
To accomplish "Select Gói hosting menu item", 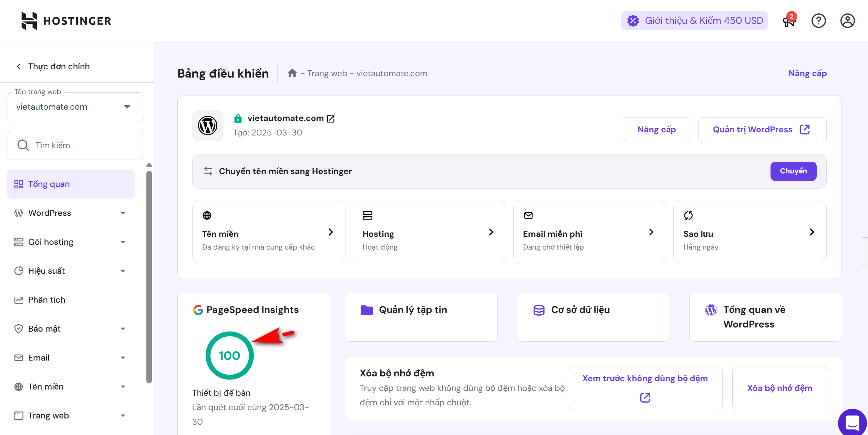I will coord(71,242).
